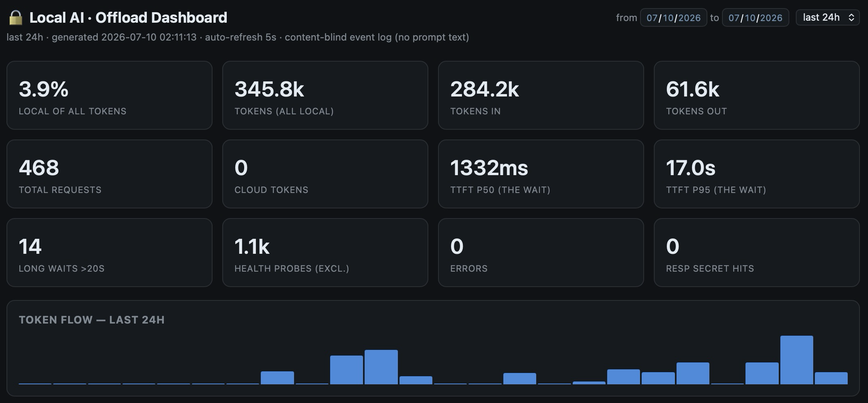Click the '345.8k' tokens all local value

tap(269, 89)
